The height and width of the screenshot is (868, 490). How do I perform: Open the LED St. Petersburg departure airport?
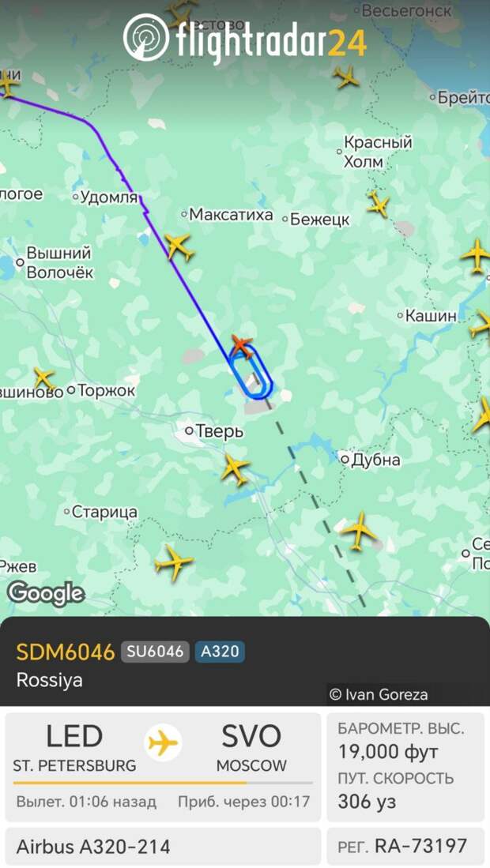click(74, 749)
